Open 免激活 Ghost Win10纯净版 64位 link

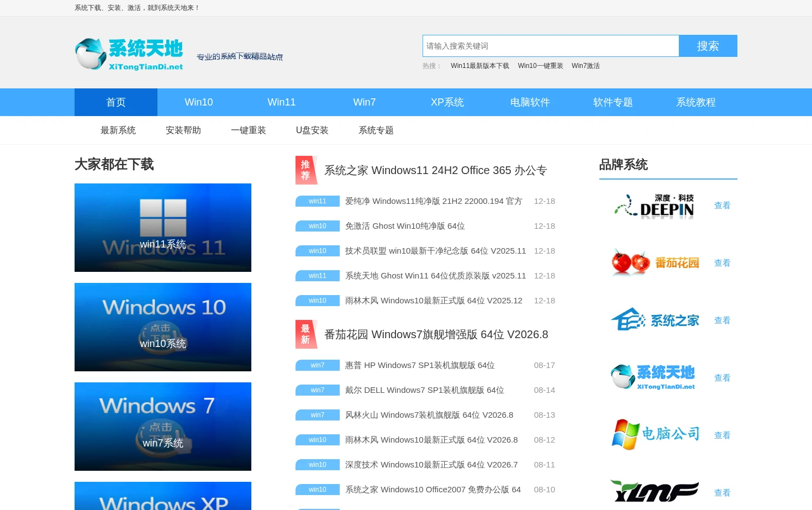tap(405, 226)
